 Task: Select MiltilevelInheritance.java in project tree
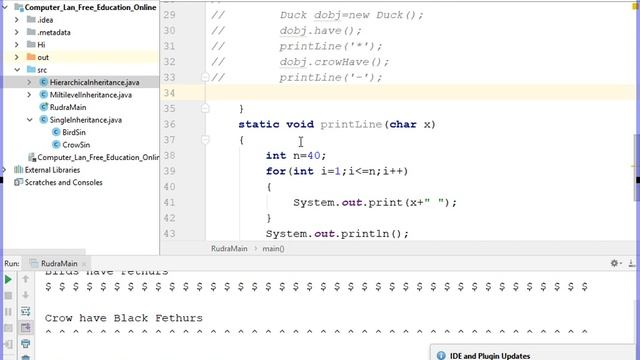coord(91,95)
